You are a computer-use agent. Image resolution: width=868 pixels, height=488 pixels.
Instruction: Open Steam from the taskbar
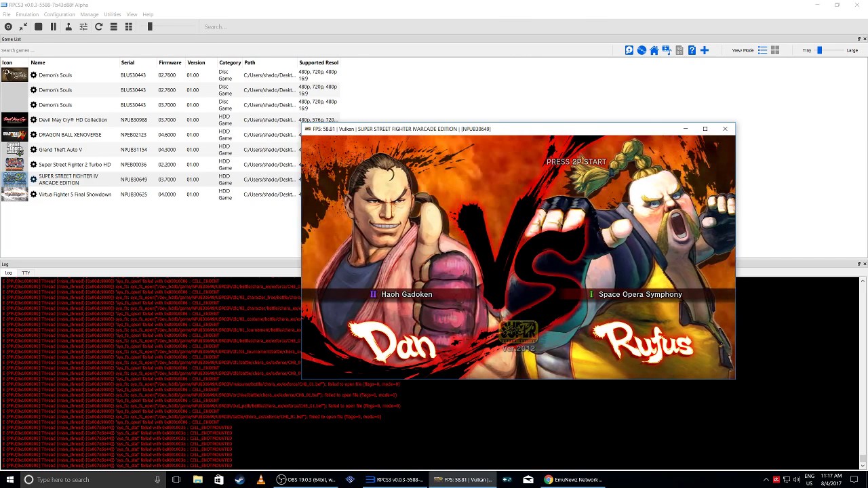239,479
